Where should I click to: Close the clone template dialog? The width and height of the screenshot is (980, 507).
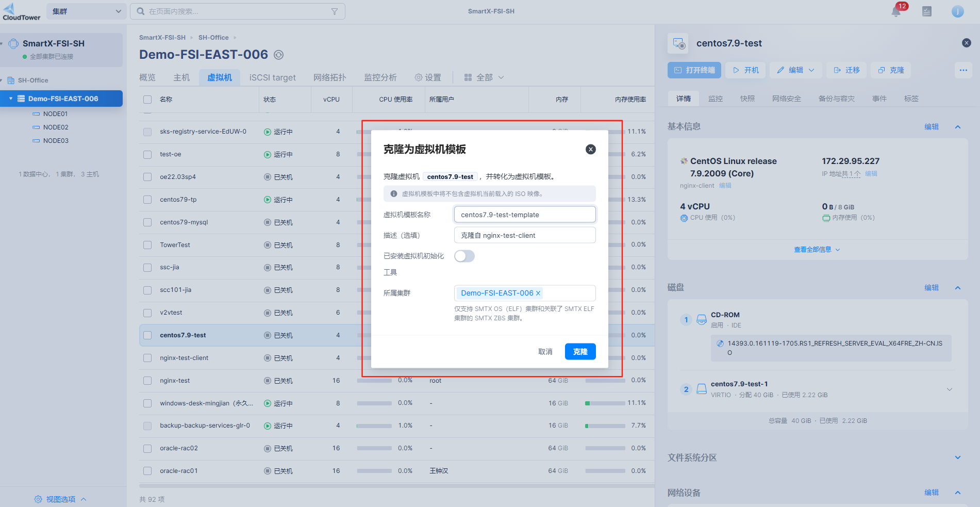point(591,150)
